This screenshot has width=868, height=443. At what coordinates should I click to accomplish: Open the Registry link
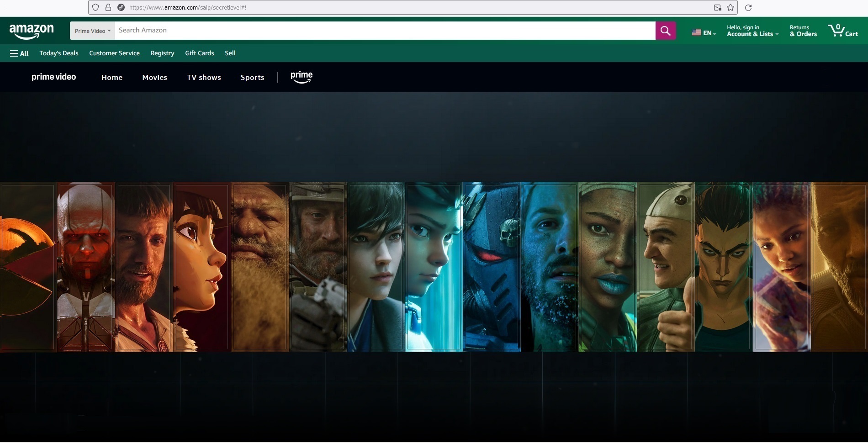coord(162,53)
